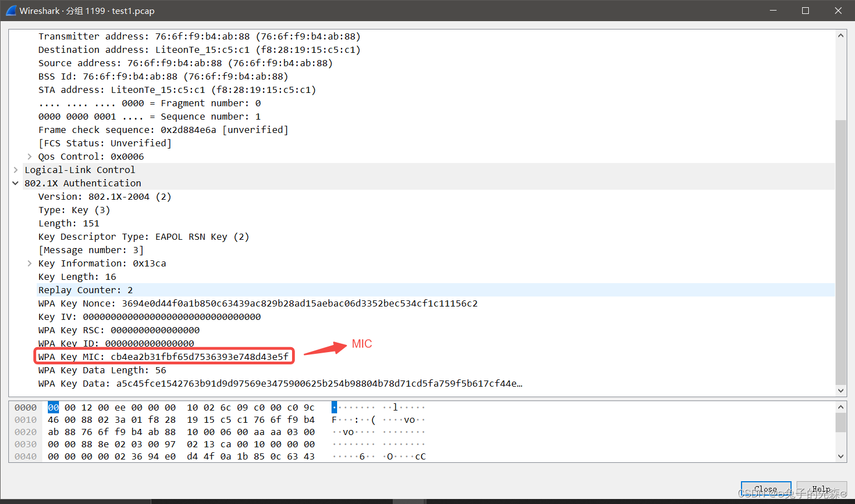The width and height of the screenshot is (855, 504).
Task: Click the '3a' byte in hex row 0010
Action: 120,419
